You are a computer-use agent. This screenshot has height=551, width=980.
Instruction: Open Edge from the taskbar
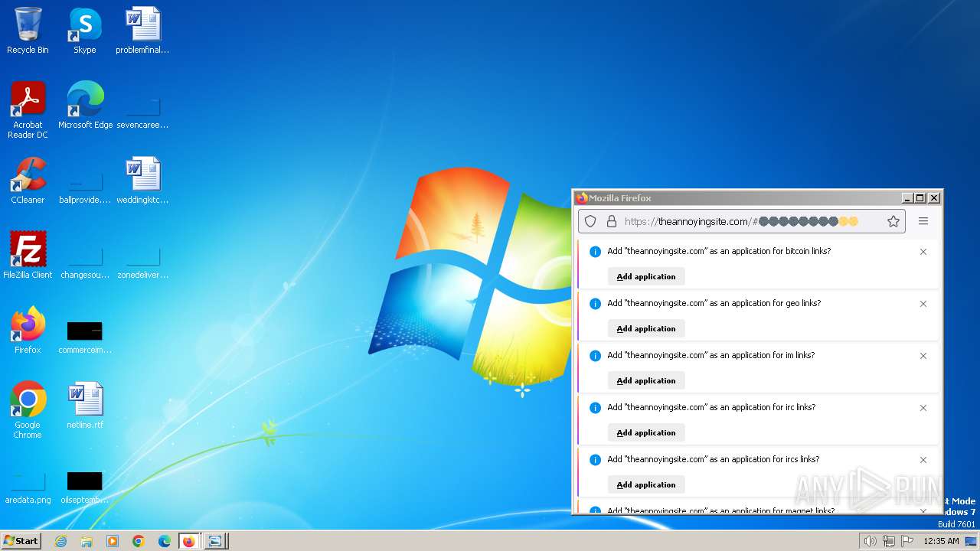[x=165, y=541]
